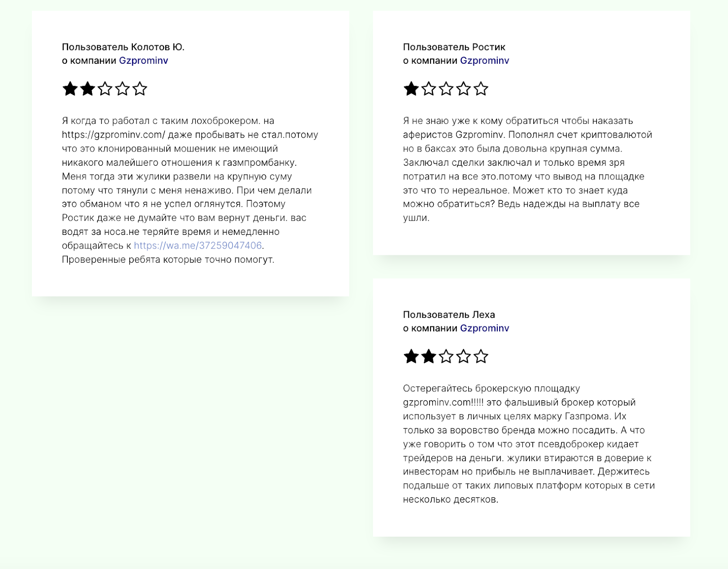Viewport: 728px width, 569px height.
Task: Click fifth star in Ростик review
Action: 481,89
